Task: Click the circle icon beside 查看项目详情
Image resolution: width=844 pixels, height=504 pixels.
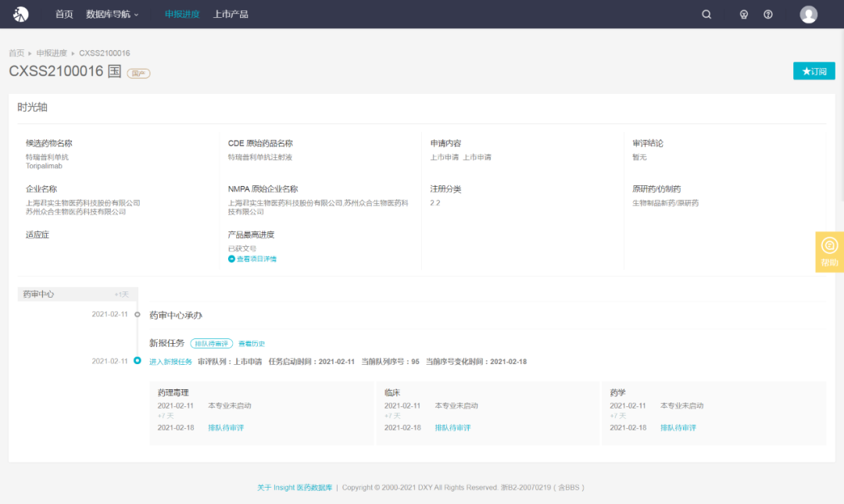Action: pos(231,259)
